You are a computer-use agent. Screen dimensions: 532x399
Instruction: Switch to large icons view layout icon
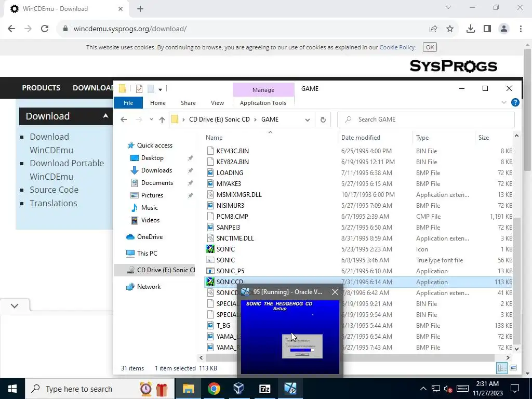[513, 368]
